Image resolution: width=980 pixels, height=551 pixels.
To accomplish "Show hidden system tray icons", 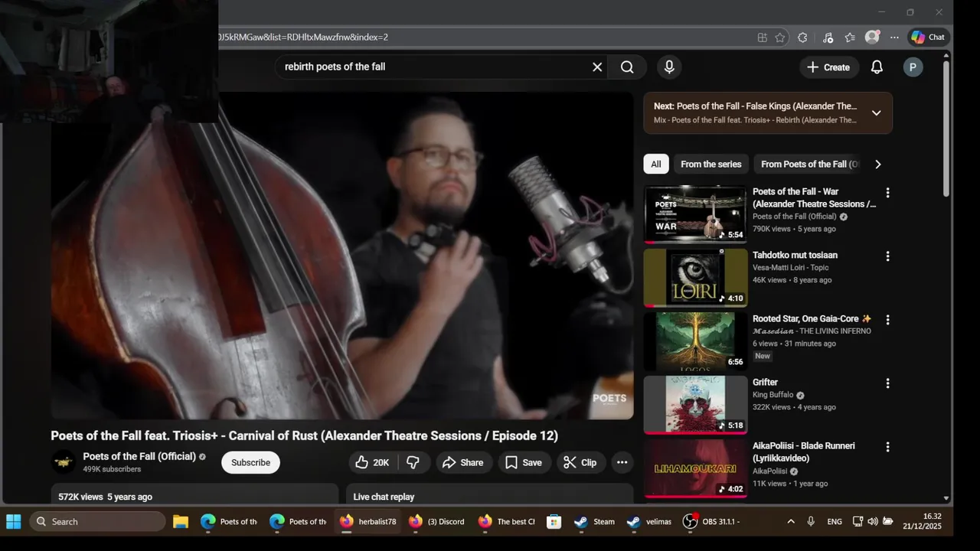I will click(x=791, y=522).
